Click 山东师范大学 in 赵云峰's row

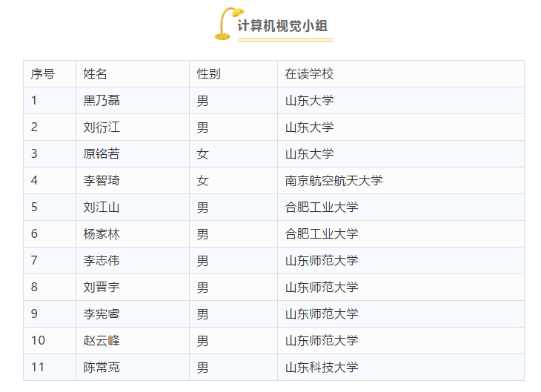(x=322, y=341)
